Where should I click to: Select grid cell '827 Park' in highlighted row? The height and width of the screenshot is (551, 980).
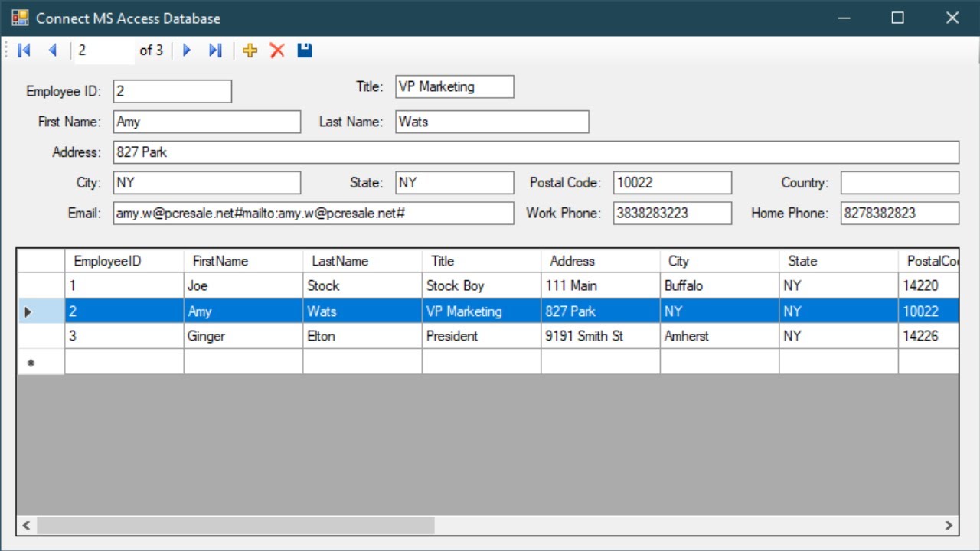tap(600, 311)
